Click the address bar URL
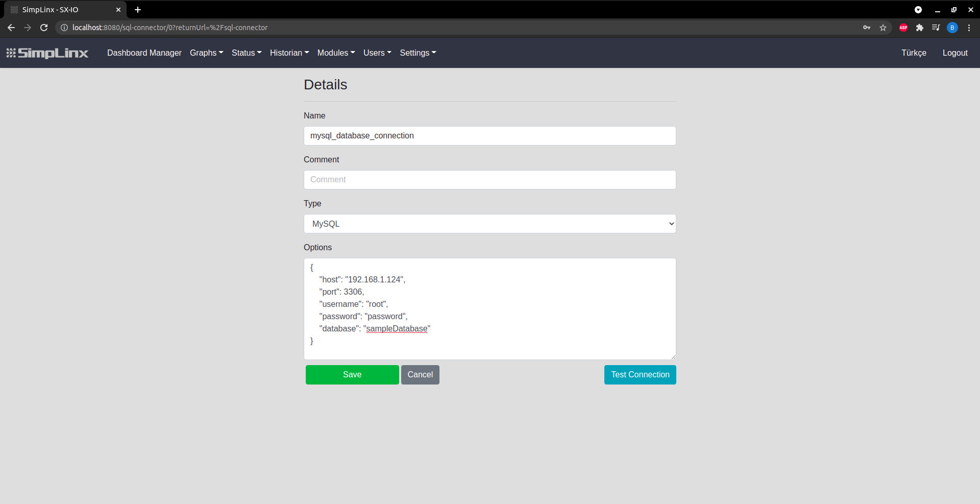 (170, 28)
